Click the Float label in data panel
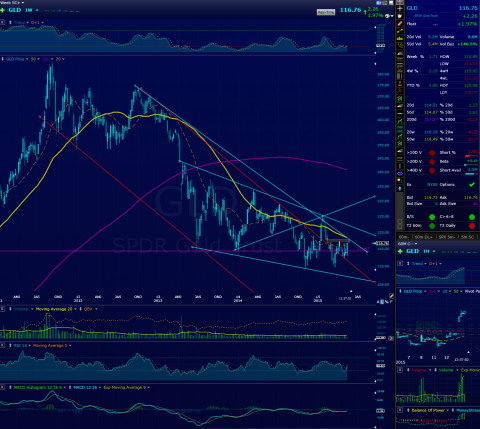Screen dimensions: 480x429 (411, 24)
